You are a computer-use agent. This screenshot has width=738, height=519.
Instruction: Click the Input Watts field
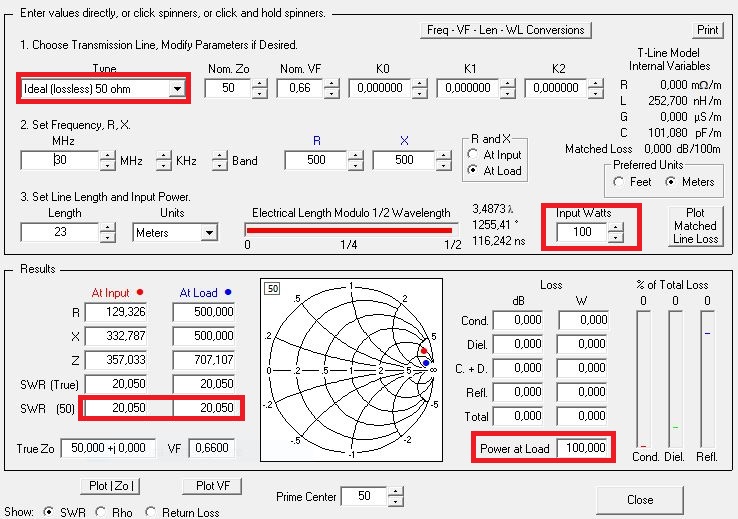[582, 232]
